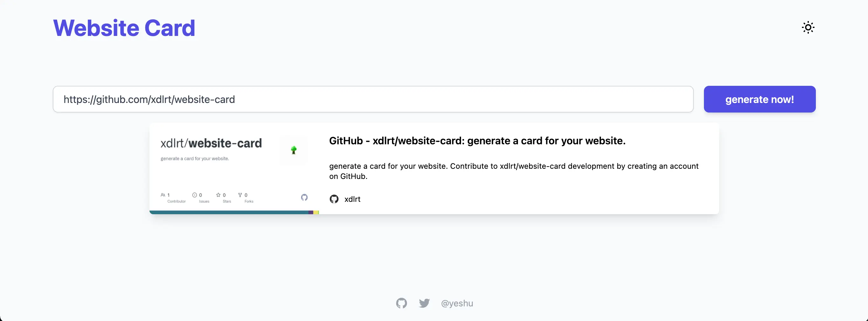The height and width of the screenshot is (321, 868).
Task: Click the GitHub logo beside author xdlrt
Action: point(334,199)
